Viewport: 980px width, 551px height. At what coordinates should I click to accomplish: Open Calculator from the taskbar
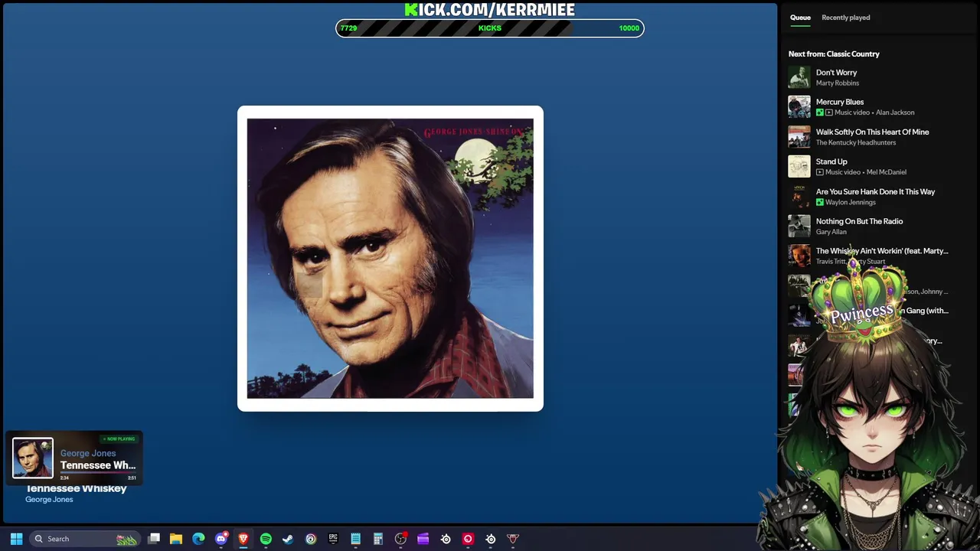[378, 539]
